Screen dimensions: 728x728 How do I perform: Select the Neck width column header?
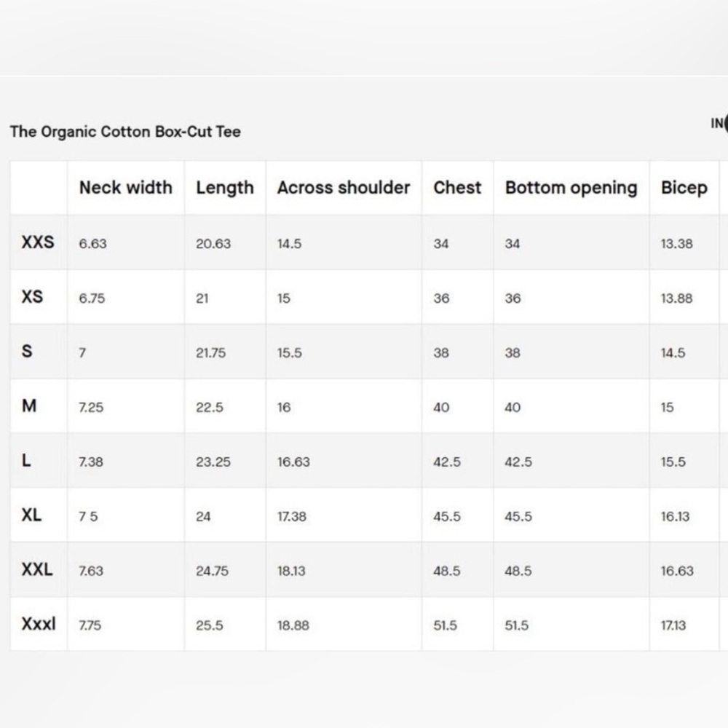click(x=126, y=188)
